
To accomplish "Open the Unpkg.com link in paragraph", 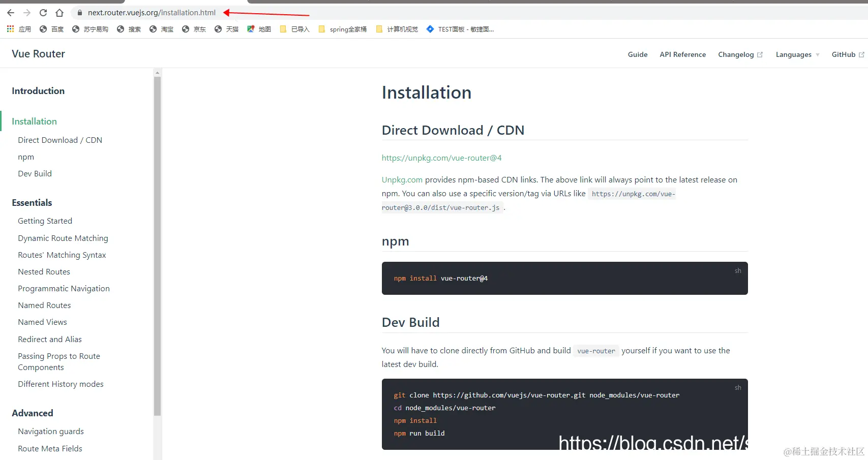I will click(x=402, y=180).
